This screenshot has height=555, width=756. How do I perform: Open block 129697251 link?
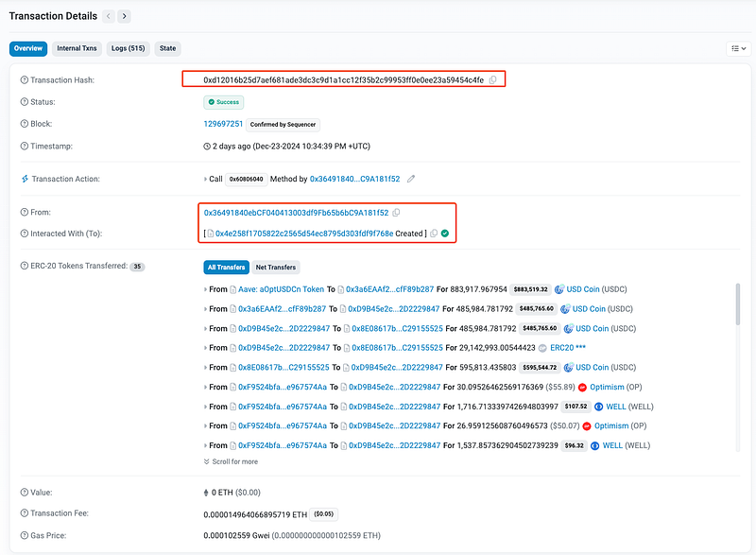(x=223, y=124)
